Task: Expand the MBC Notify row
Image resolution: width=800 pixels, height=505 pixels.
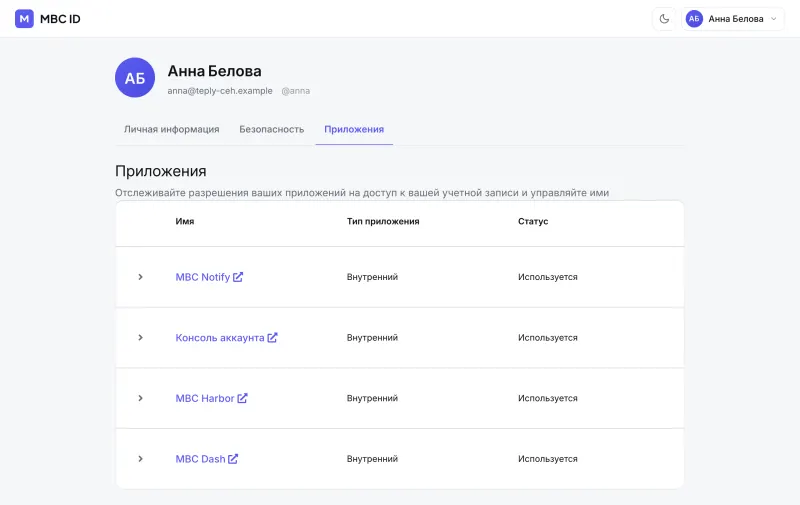Action: pos(140,277)
